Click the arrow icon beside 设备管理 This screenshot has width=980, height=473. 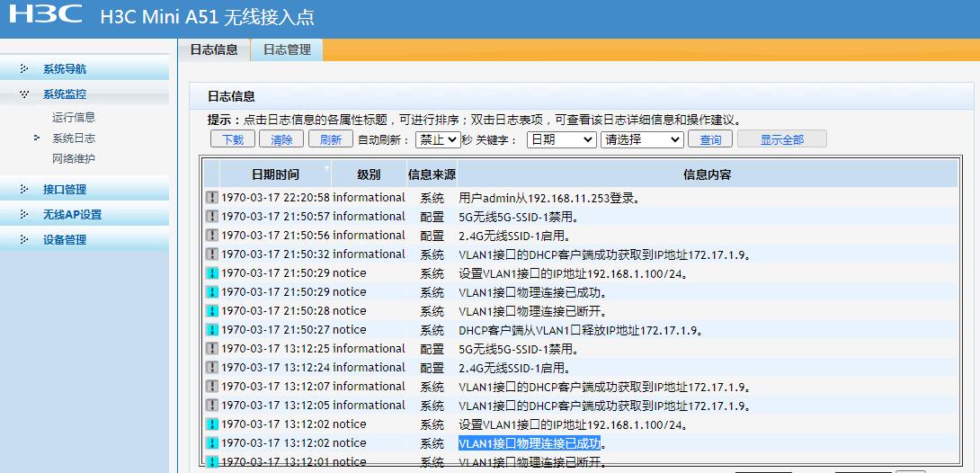coord(24,239)
